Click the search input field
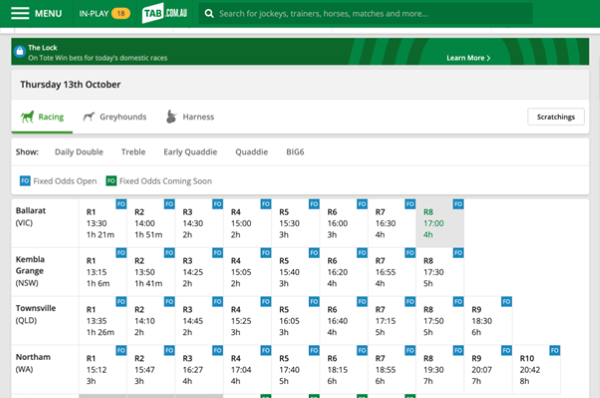 365,14
